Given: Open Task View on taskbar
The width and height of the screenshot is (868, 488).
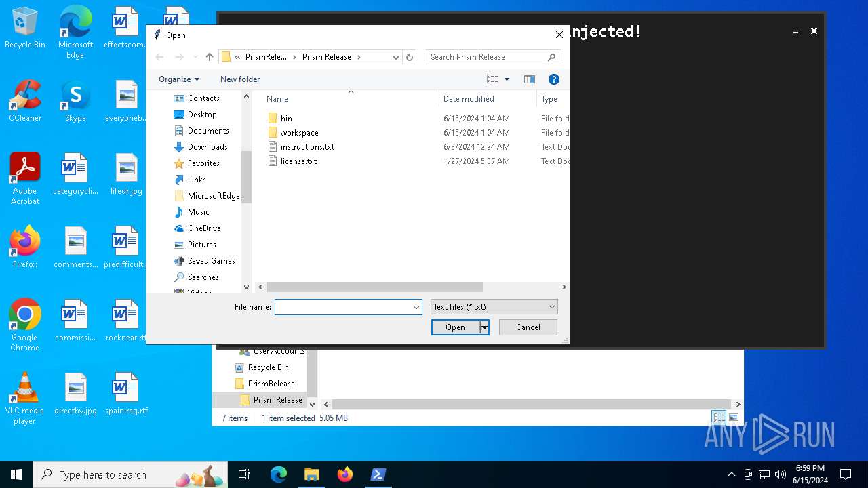Looking at the screenshot, I should pos(244,474).
